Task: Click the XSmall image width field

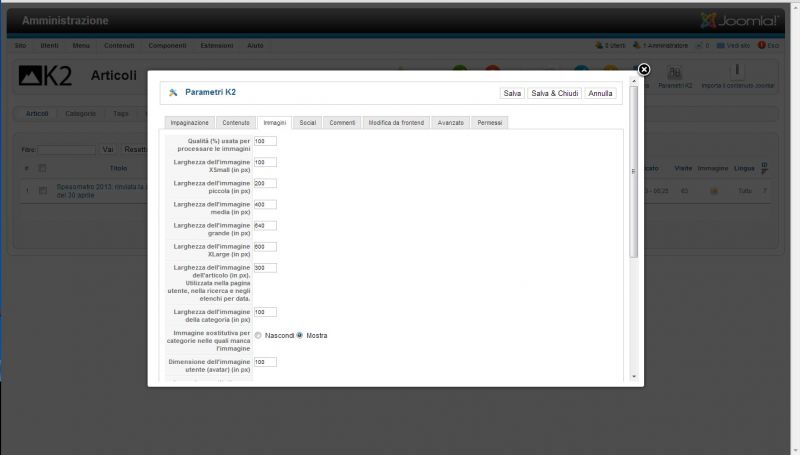Action: tap(265, 162)
